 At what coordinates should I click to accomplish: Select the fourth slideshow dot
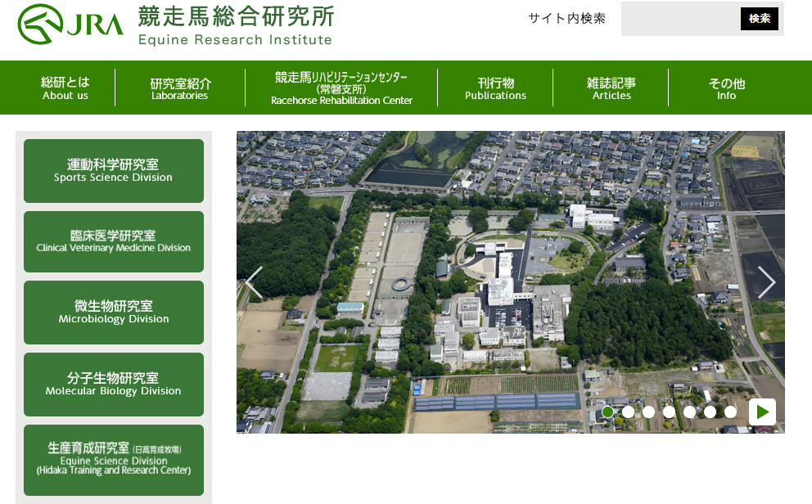coord(670,412)
